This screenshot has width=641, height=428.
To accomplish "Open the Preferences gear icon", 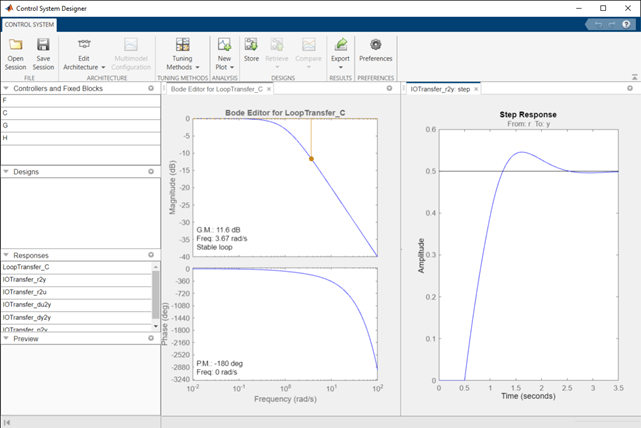I will point(375,45).
